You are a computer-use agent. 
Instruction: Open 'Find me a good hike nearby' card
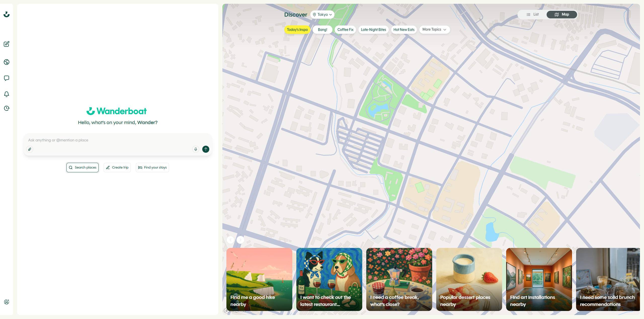(x=259, y=279)
